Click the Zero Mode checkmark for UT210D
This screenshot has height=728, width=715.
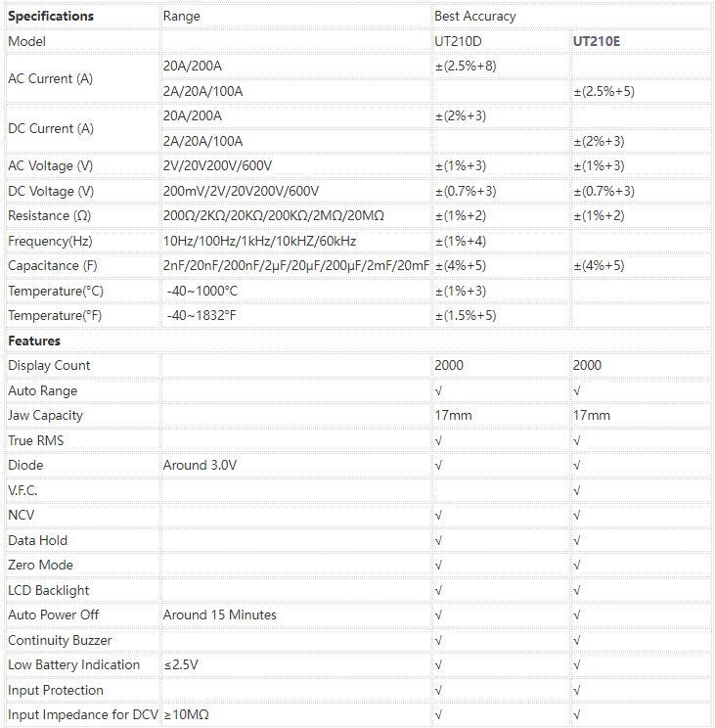(x=438, y=566)
